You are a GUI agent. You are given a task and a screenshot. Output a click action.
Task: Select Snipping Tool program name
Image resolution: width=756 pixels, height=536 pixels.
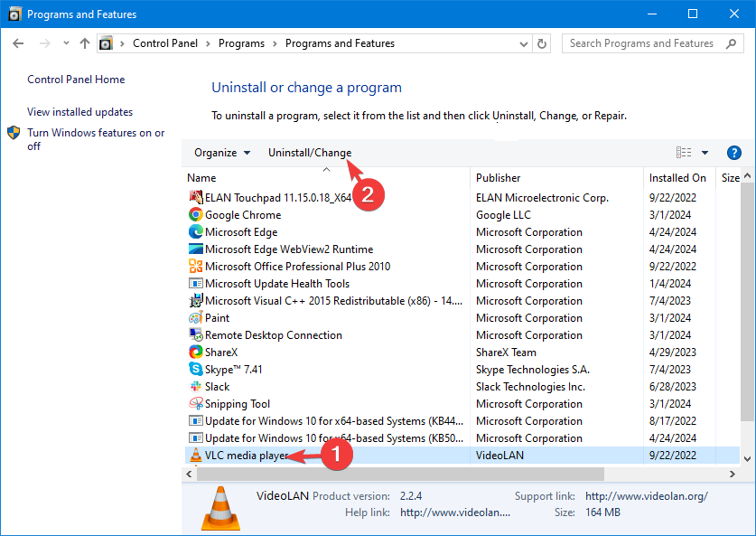(x=238, y=404)
